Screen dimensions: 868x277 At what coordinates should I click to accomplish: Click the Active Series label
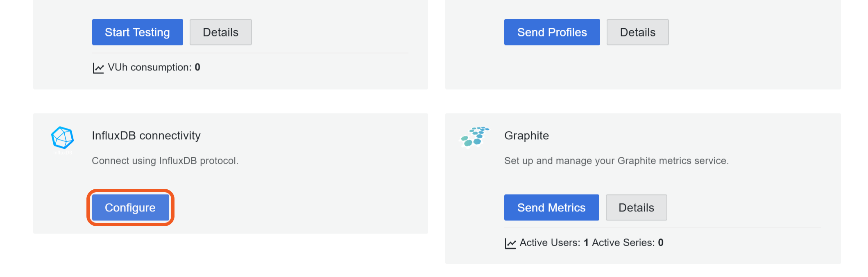(623, 243)
